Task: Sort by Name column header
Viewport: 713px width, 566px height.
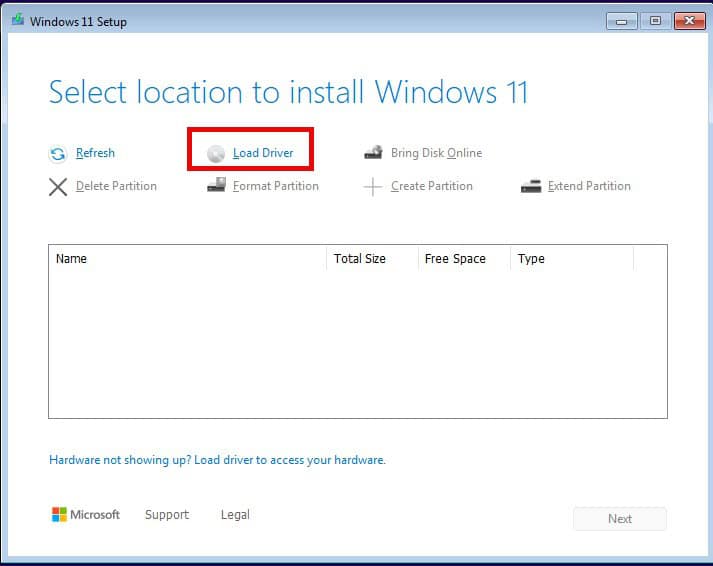Action: click(187, 259)
